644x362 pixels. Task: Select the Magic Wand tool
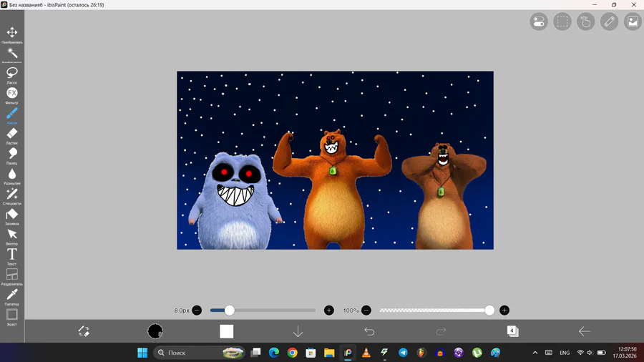12,55
